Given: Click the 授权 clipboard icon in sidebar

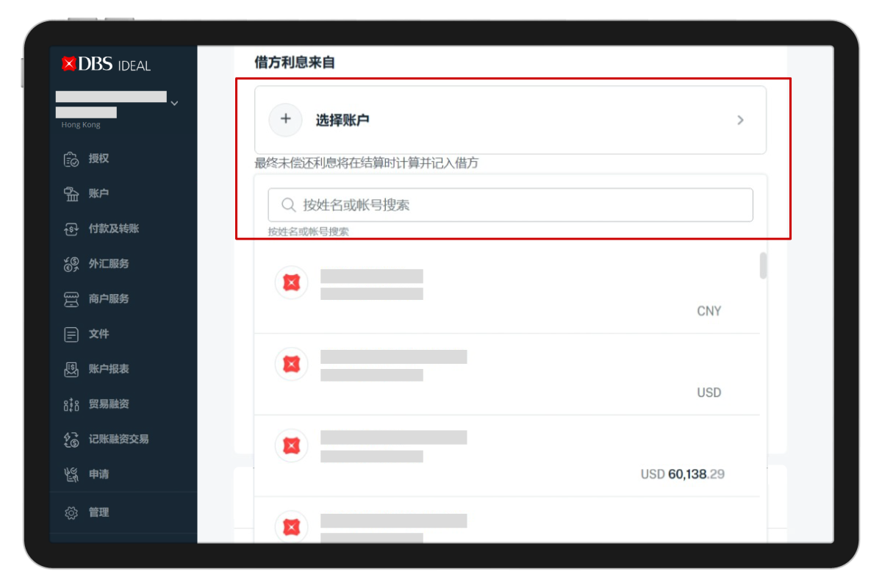Looking at the screenshot, I should [71, 159].
